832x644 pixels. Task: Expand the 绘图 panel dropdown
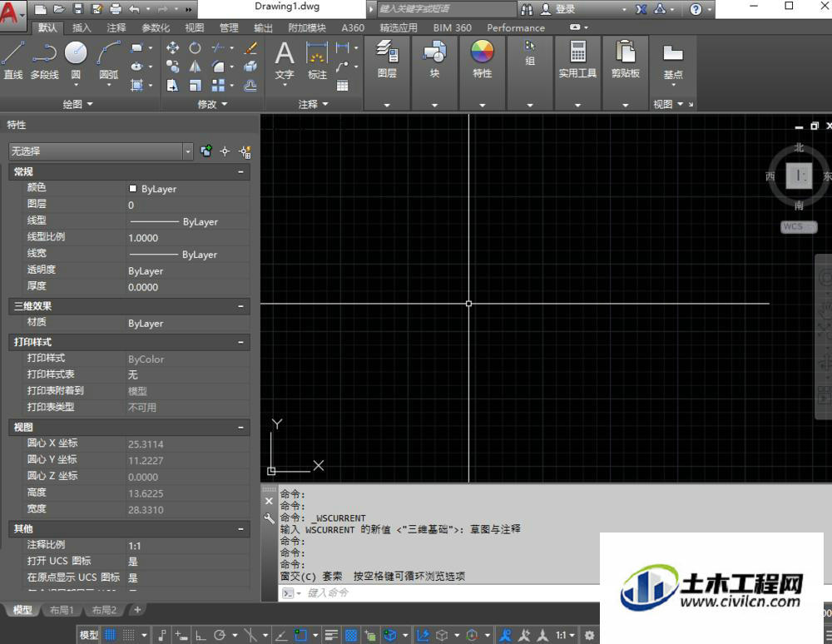(77, 104)
